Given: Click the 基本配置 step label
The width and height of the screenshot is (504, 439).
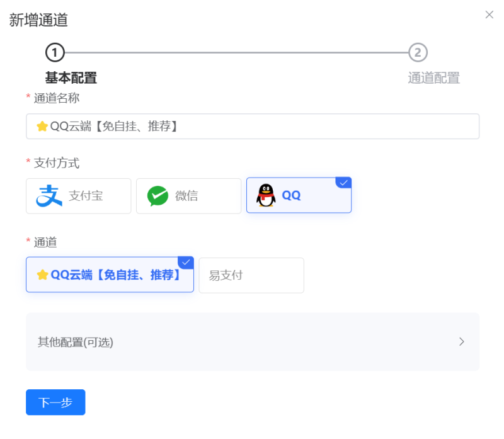Looking at the screenshot, I should pos(71,77).
